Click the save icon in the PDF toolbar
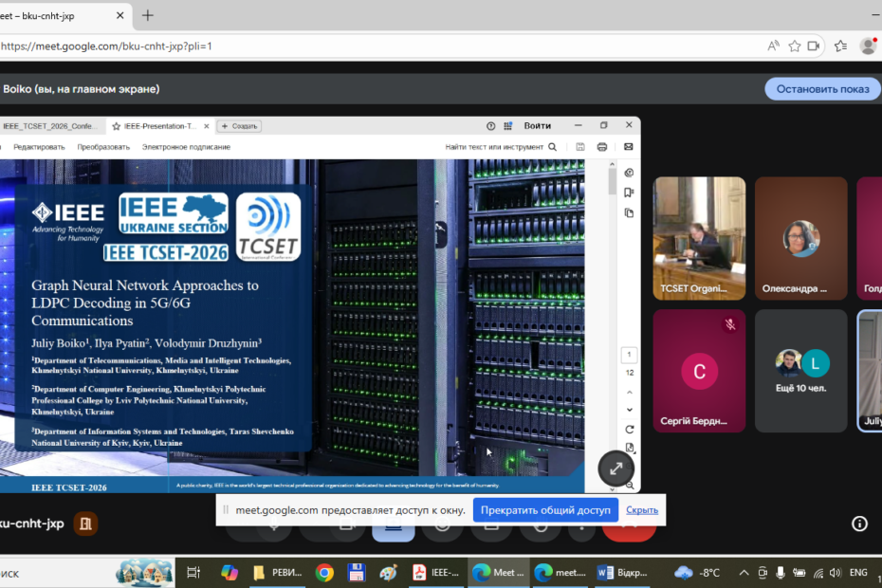 (579, 147)
